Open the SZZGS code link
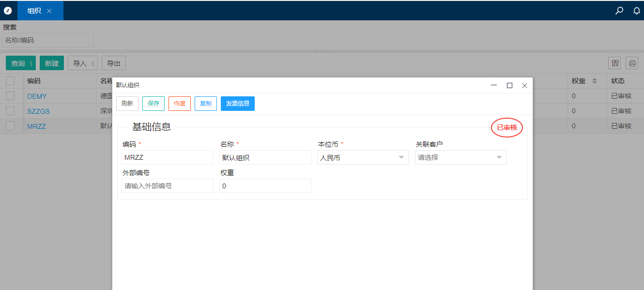 click(x=38, y=111)
